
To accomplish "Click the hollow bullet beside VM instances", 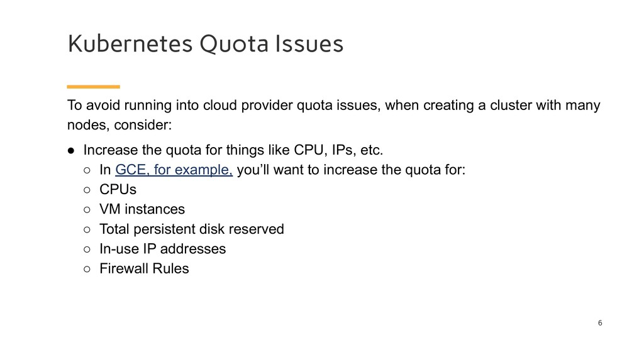I will [x=87, y=210].
